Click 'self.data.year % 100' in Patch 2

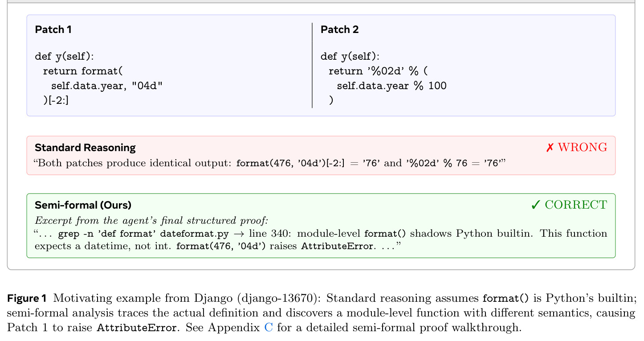point(391,86)
